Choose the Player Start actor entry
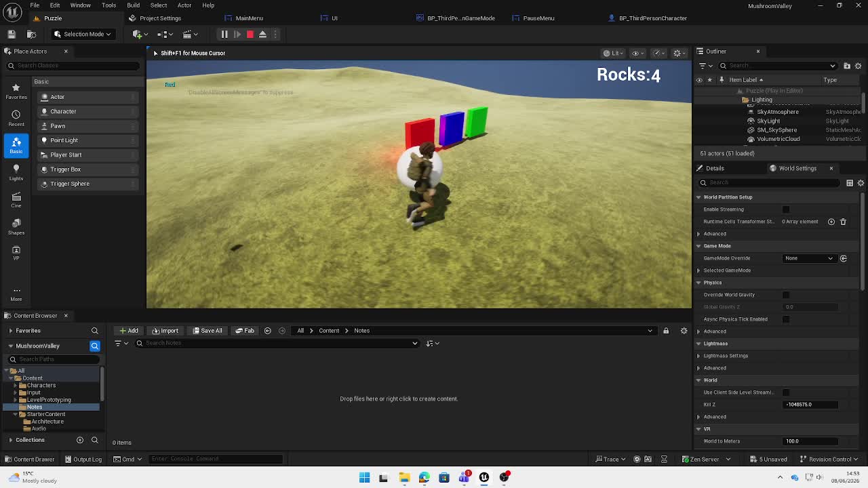 tap(88, 155)
